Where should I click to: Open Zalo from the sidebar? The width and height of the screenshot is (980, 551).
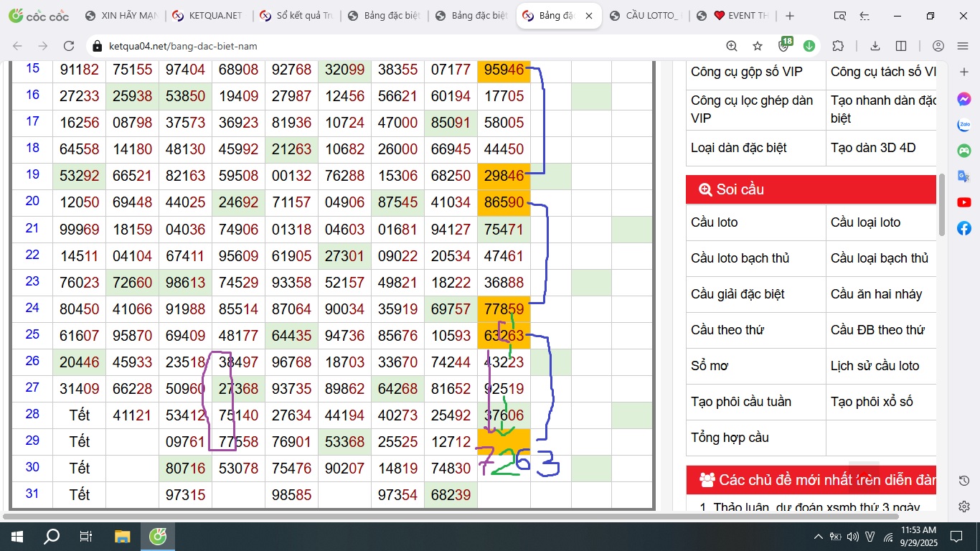964,125
